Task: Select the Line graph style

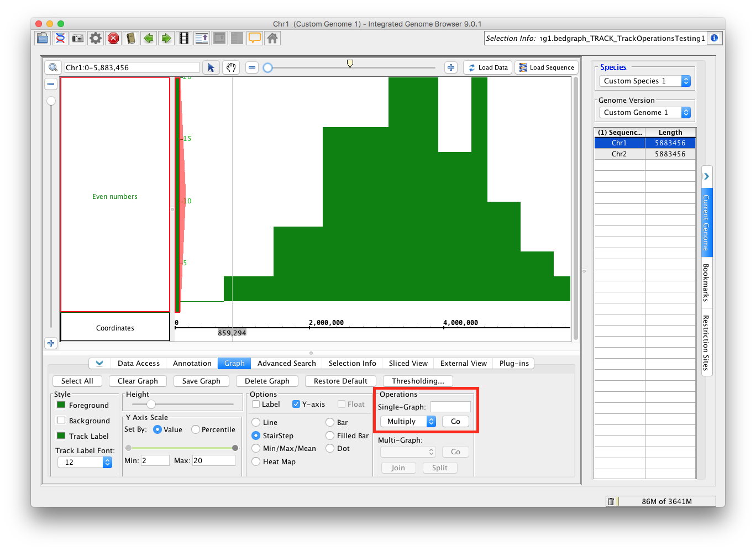Action: click(256, 422)
